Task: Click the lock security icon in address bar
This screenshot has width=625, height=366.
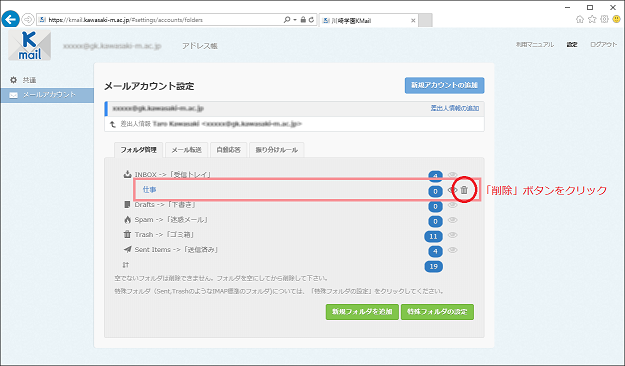Action: [303, 20]
